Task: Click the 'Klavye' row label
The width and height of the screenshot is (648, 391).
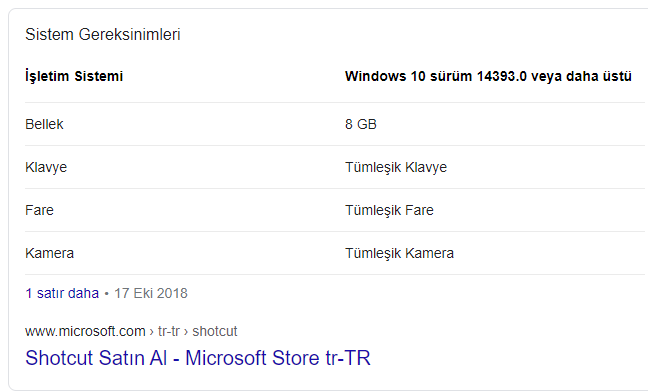Action: [x=46, y=167]
